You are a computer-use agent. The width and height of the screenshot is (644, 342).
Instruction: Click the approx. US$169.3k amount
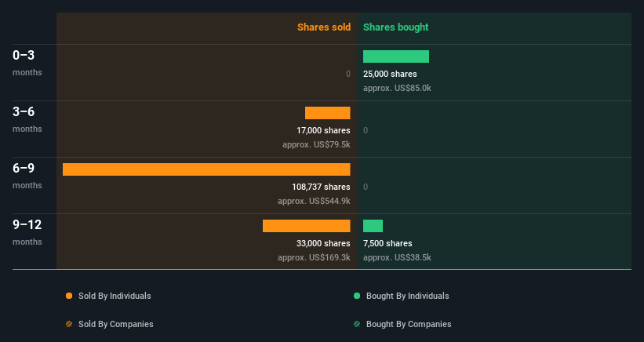pyautogui.click(x=314, y=257)
